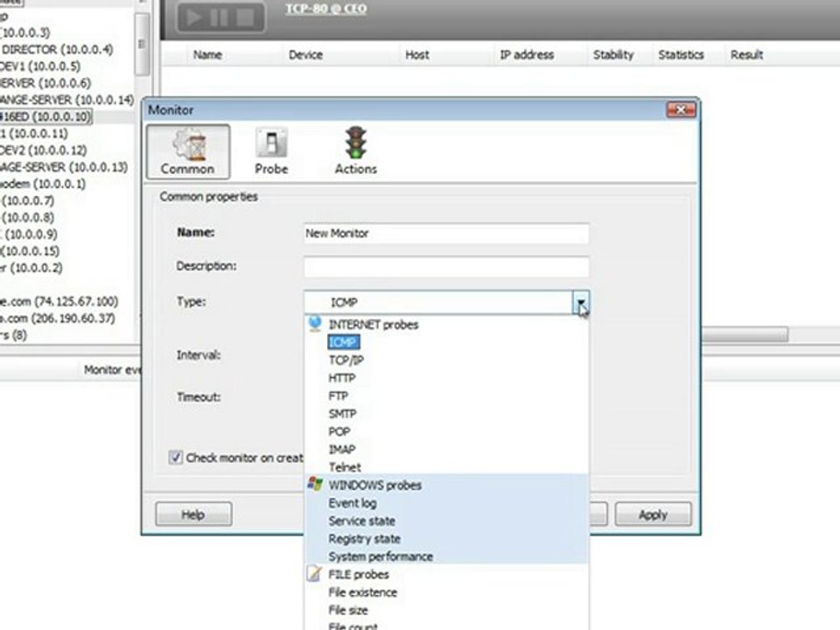Select SMTP probe type
This screenshot has width=840, height=630.
(342, 414)
